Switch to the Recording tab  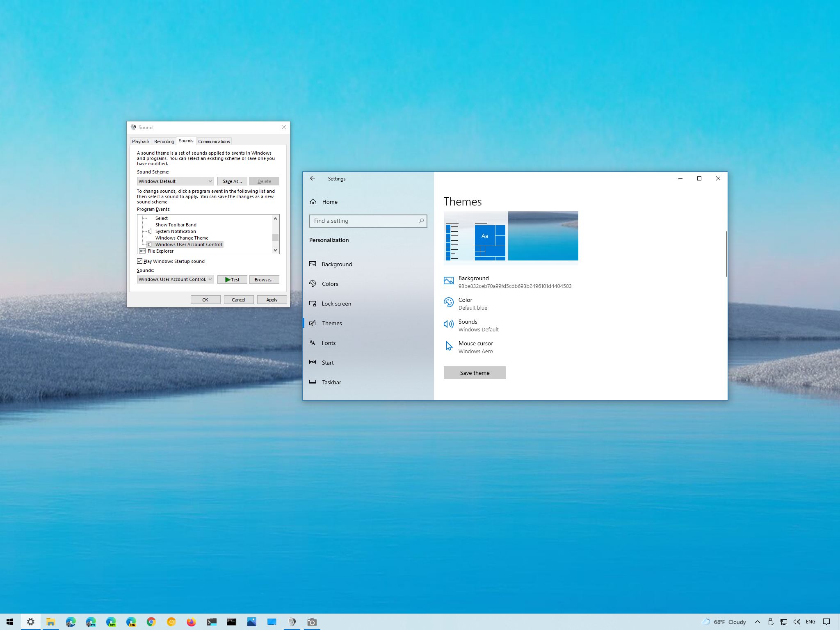click(x=164, y=141)
